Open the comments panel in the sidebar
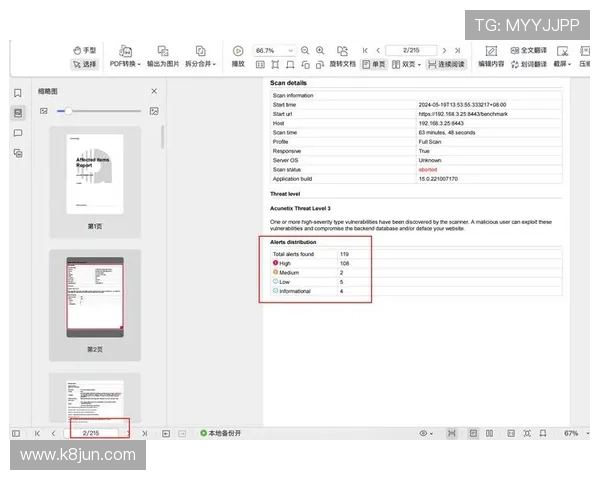Screen dimensions: 600x480 18,133
